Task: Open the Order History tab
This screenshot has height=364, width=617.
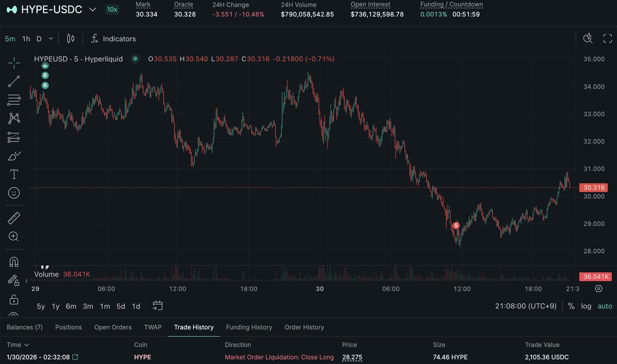Action: click(304, 327)
